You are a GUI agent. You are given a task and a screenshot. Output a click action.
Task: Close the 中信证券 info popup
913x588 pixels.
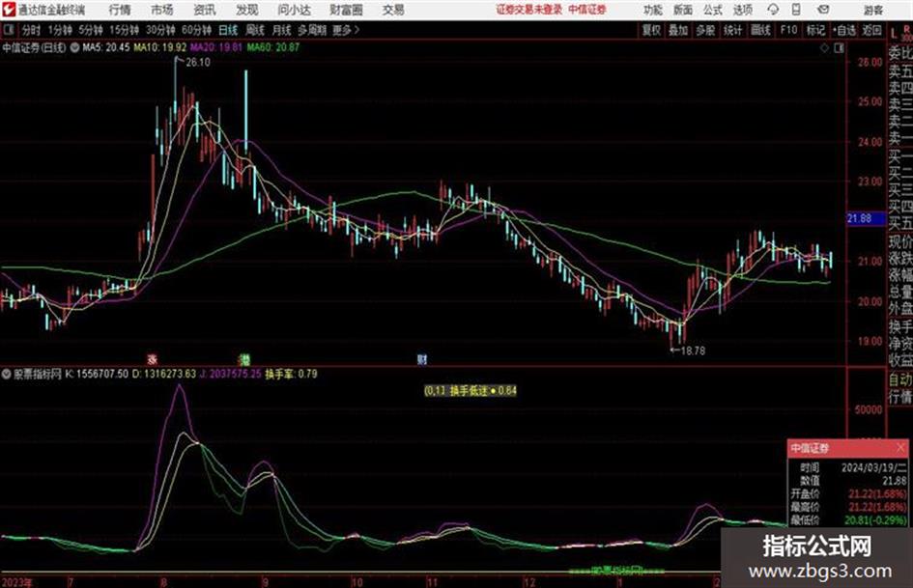coord(900,448)
